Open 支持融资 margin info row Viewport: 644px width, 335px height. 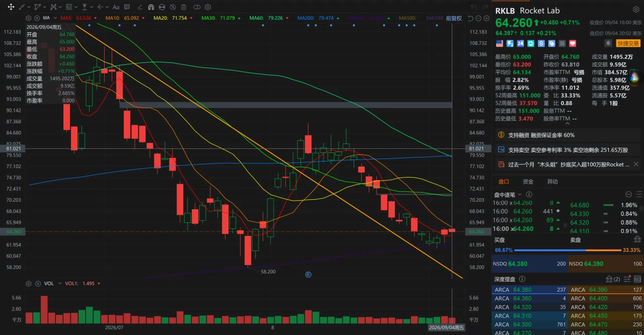pos(568,135)
